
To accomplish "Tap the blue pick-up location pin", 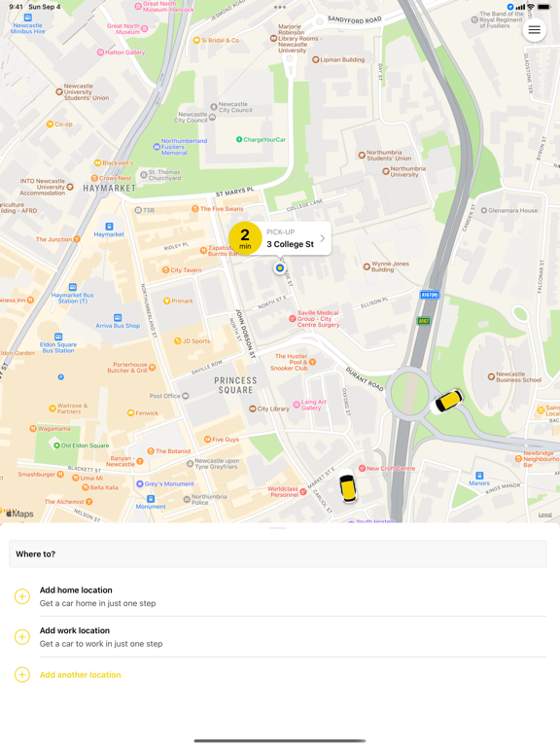I will 280,268.
